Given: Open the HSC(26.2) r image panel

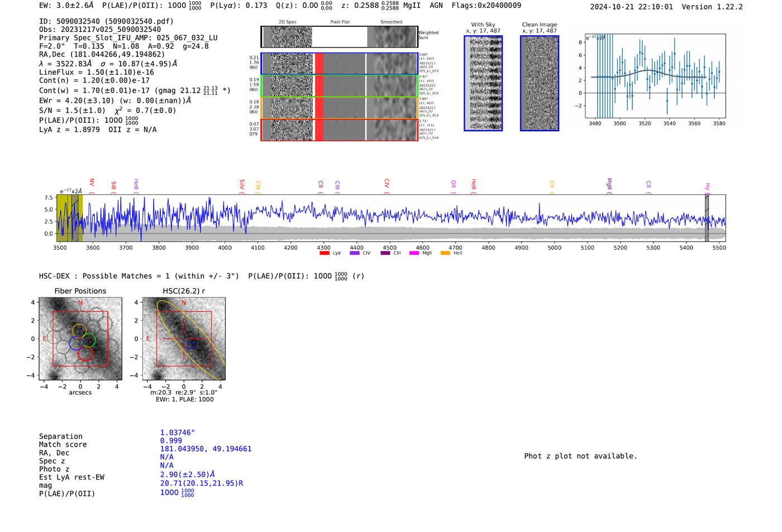Looking at the screenshot, I should pyautogui.click(x=184, y=338).
